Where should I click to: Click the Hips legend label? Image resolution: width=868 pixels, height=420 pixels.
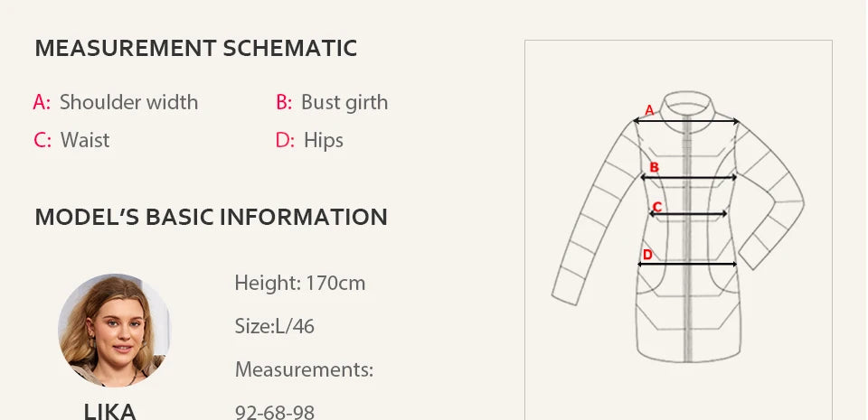tap(324, 140)
